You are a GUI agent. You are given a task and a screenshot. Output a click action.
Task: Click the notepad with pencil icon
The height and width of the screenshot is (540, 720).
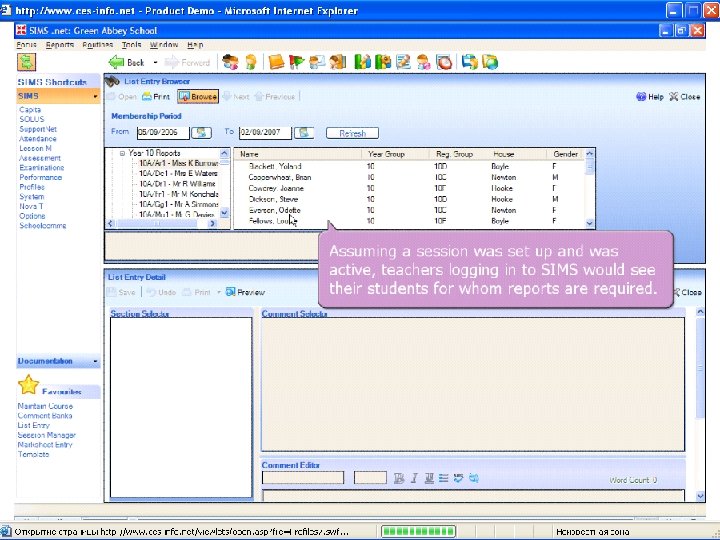(x=403, y=62)
